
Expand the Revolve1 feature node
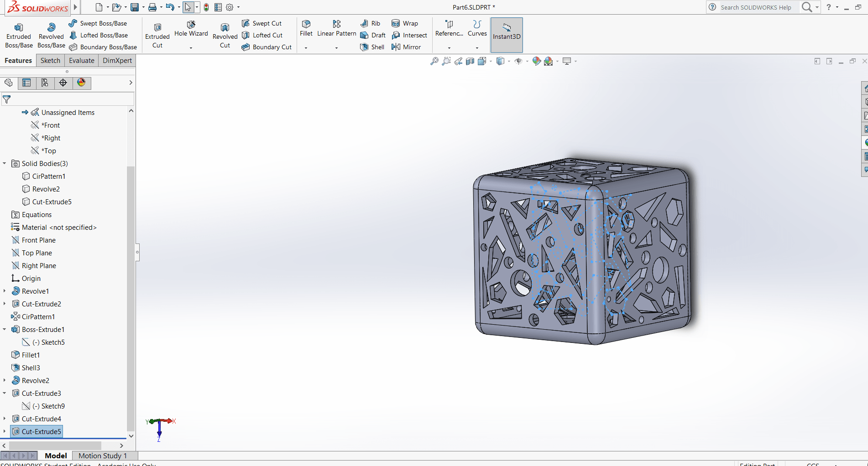coord(5,291)
